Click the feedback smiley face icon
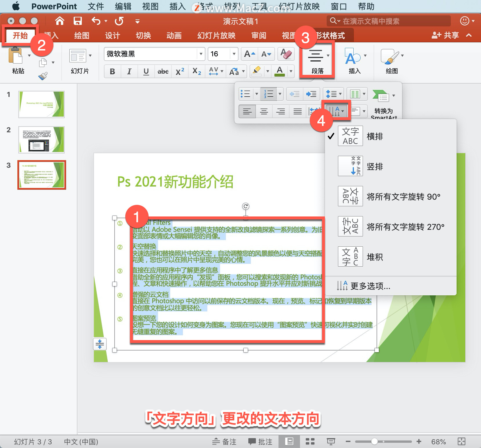481x448 pixels. [464, 21]
